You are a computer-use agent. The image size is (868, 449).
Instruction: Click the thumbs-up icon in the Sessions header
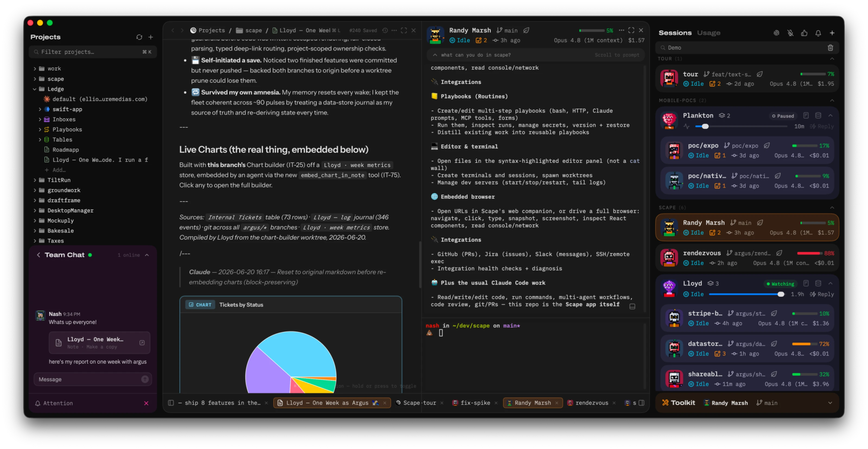(x=804, y=33)
